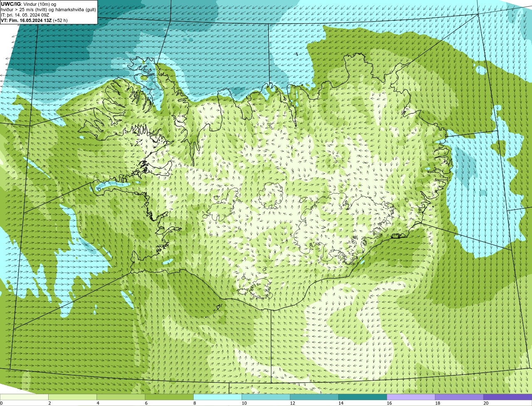Click the 18–20 m/s purple legend swatch

click(459, 397)
